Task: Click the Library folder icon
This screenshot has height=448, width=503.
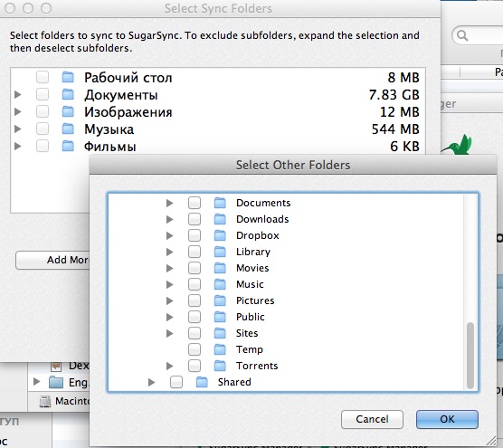Action: click(220, 252)
